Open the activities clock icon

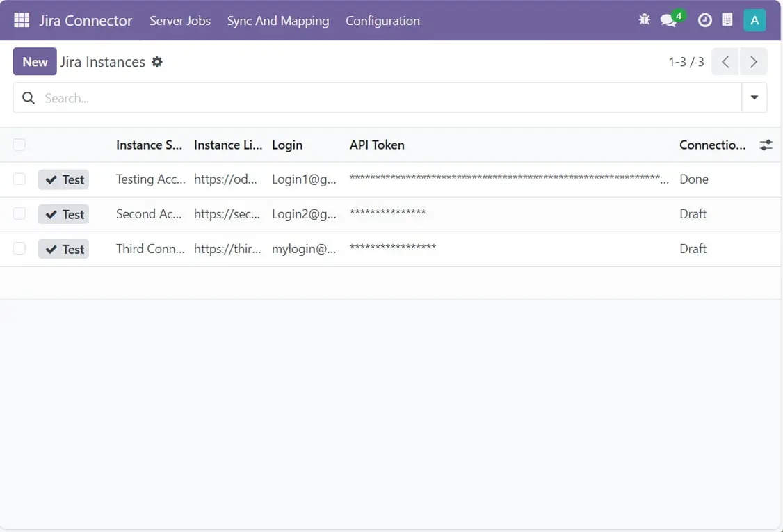[704, 20]
